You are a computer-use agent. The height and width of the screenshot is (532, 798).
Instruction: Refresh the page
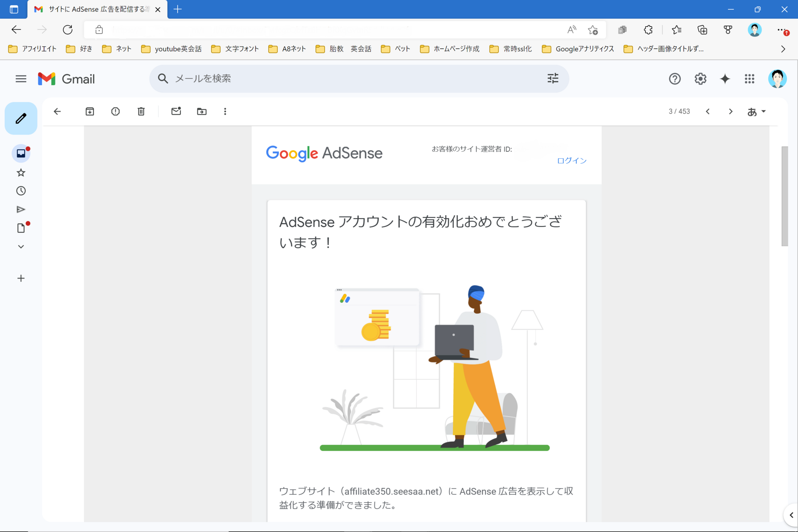68,30
